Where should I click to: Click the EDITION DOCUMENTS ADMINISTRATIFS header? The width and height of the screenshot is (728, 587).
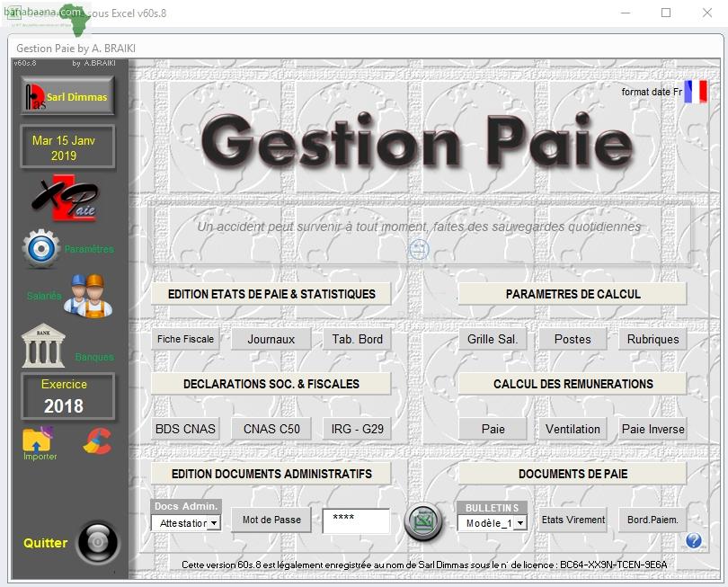pyautogui.click(x=271, y=474)
